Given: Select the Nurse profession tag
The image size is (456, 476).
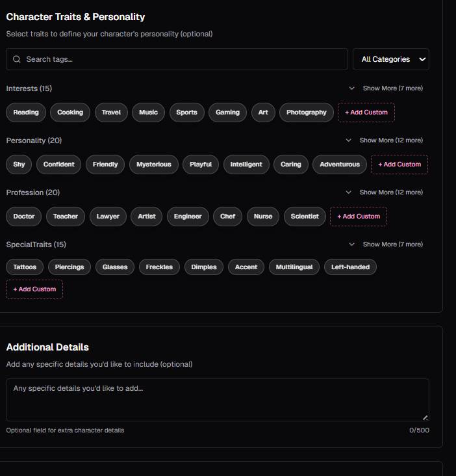Looking at the screenshot, I should coord(263,217).
